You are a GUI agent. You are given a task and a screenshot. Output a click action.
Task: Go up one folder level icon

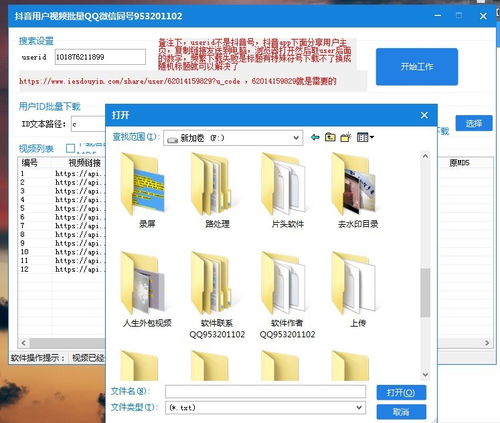click(x=330, y=137)
